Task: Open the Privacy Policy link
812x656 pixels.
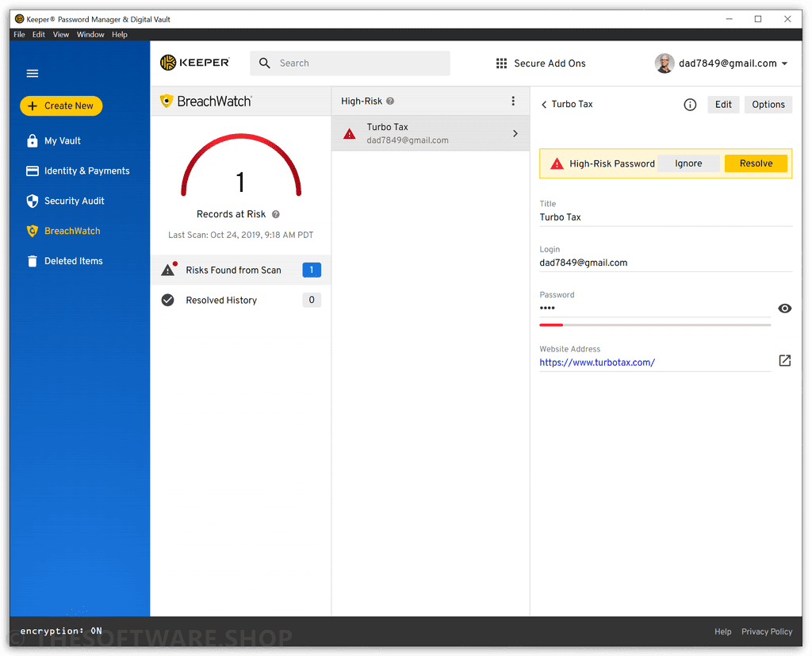Action: click(x=767, y=631)
